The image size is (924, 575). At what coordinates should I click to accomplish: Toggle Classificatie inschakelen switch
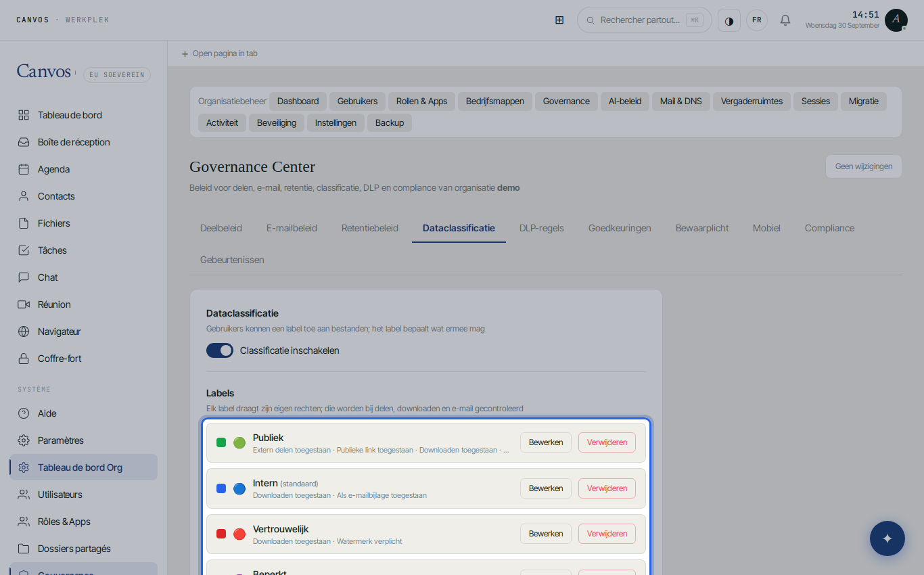pos(220,350)
